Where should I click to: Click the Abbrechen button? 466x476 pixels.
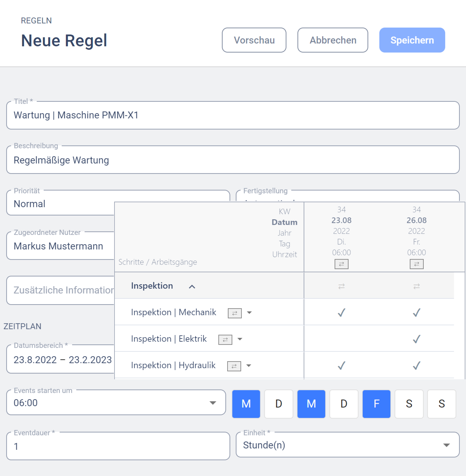tap(333, 40)
